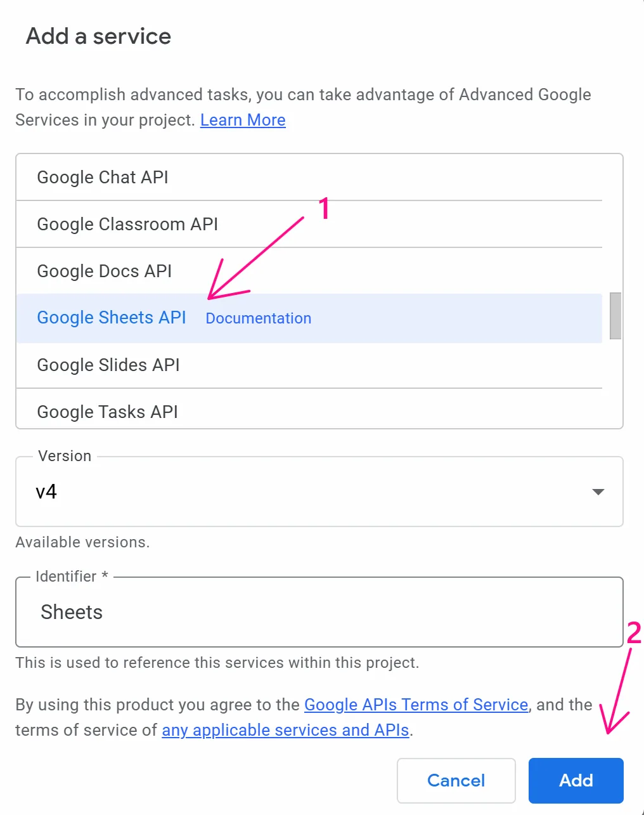Pick Google Docs API from the list
The image size is (644, 815).
[105, 271]
